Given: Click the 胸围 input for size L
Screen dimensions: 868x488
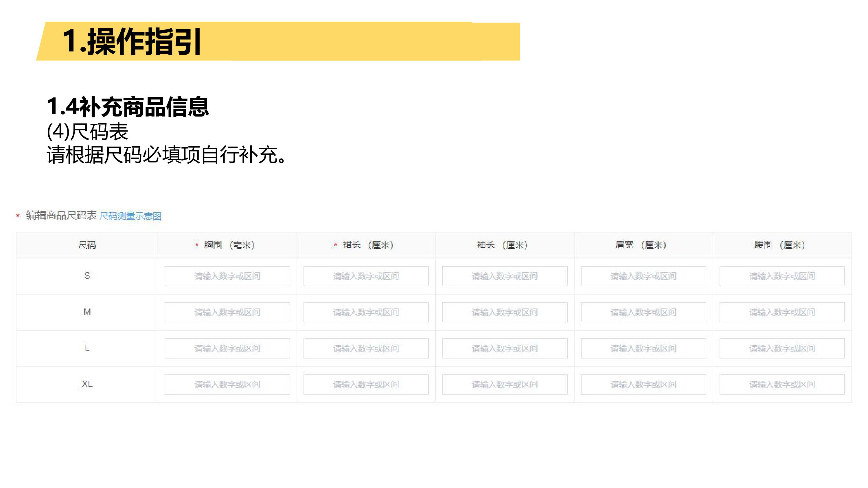Looking at the screenshot, I should (x=227, y=348).
